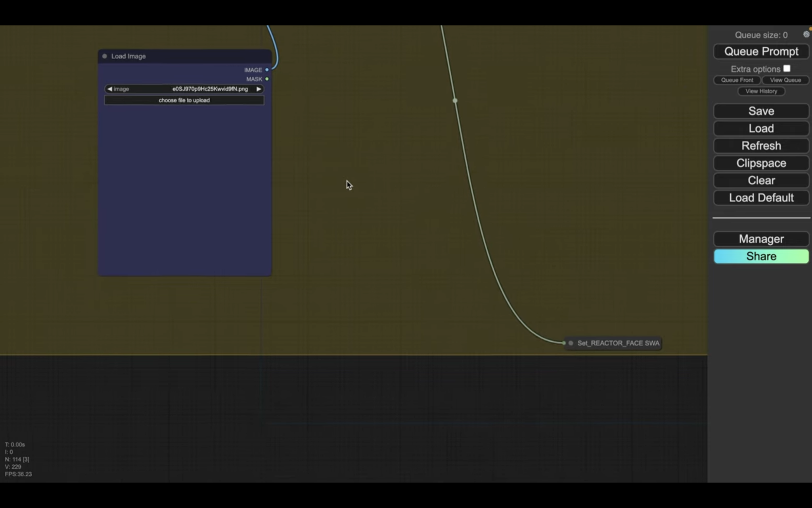Enable the Extra options checkbox
This screenshot has width=812, height=508.
787,69
